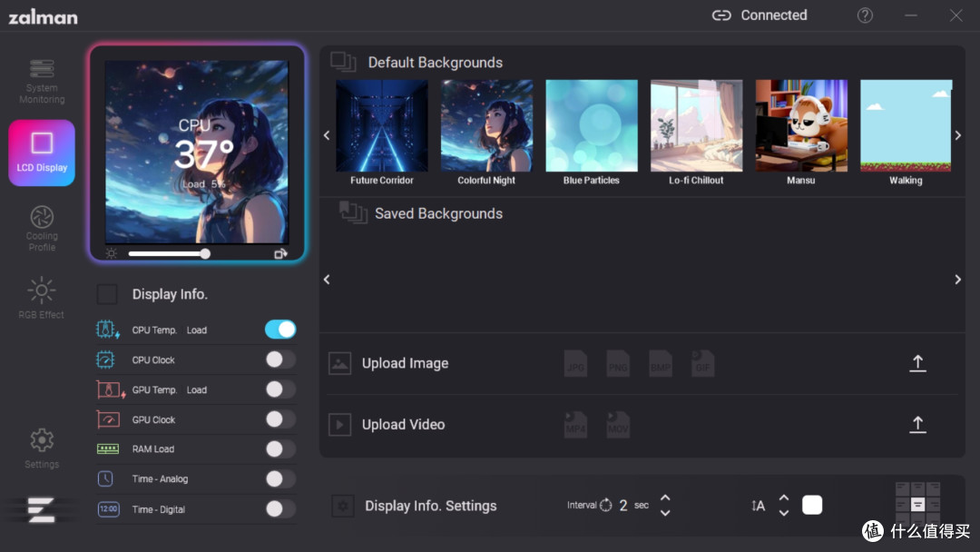This screenshot has width=980, height=552.
Task: Click the PNG format icon
Action: (x=618, y=363)
